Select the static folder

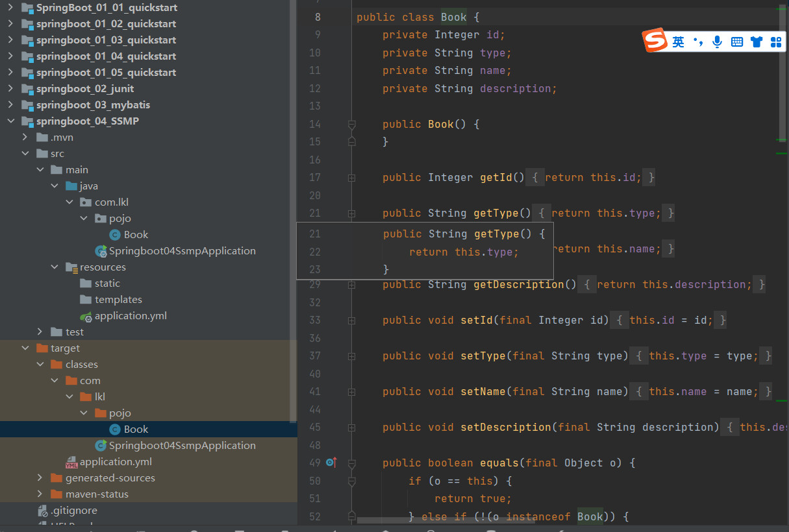click(x=107, y=284)
